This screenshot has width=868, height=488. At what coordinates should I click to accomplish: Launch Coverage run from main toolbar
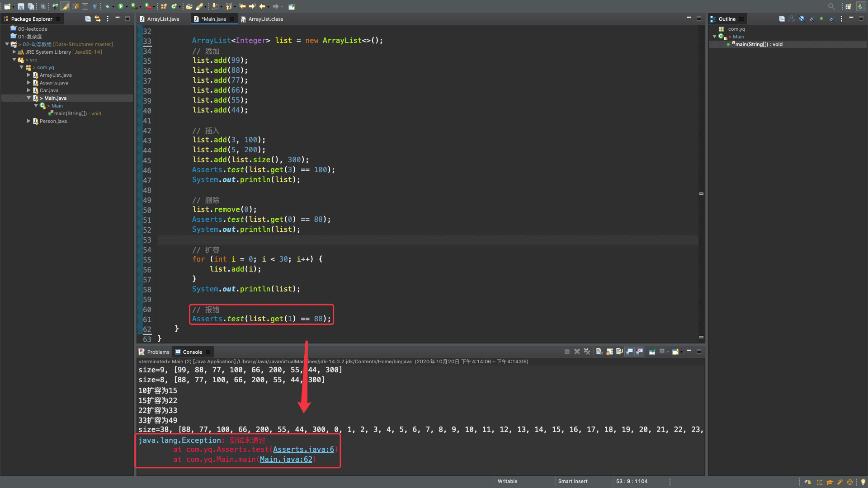(x=134, y=6)
